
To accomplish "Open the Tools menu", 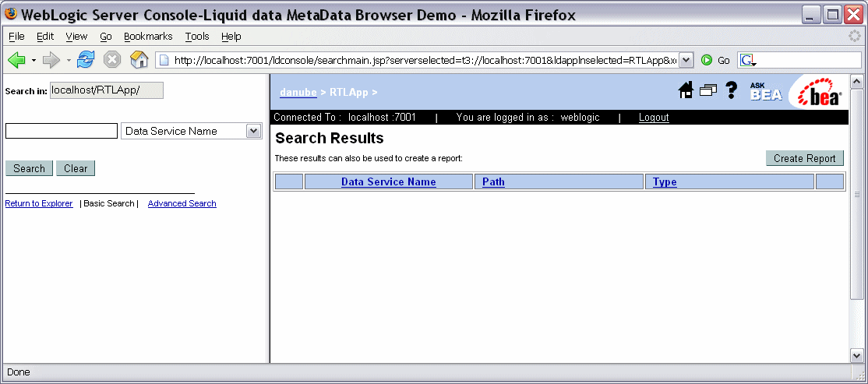I will pyautogui.click(x=197, y=37).
